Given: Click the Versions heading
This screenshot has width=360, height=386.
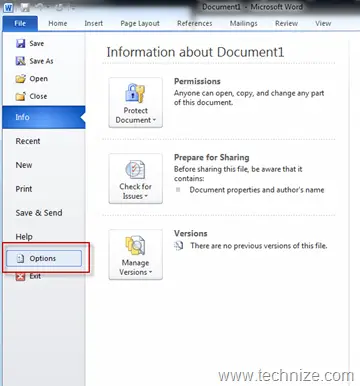Looking at the screenshot, I should click(x=191, y=233).
